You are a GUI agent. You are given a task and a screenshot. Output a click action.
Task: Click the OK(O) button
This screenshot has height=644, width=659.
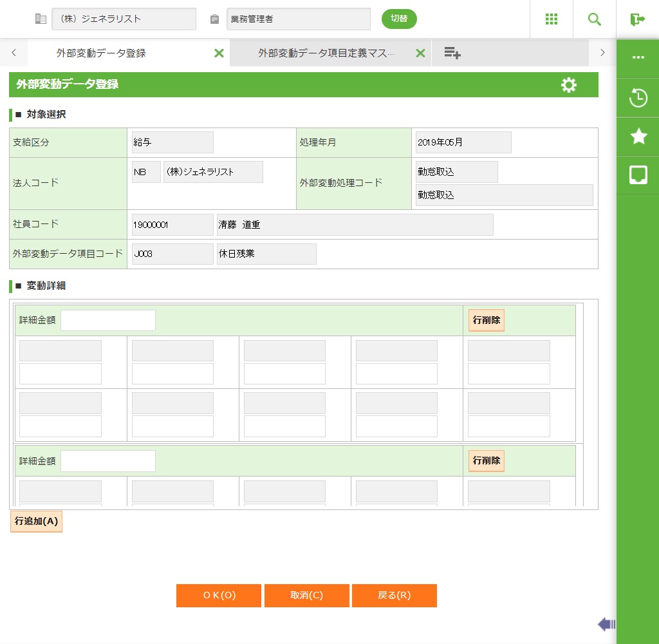[x=219, y=596]
